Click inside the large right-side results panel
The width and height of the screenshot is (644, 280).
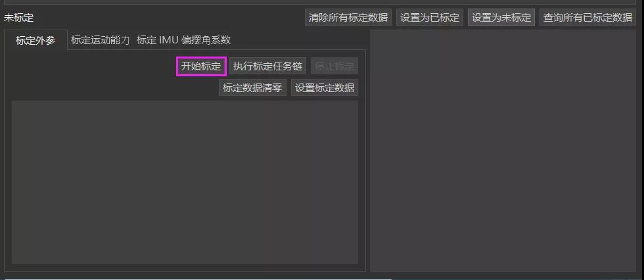coord(503,151)
